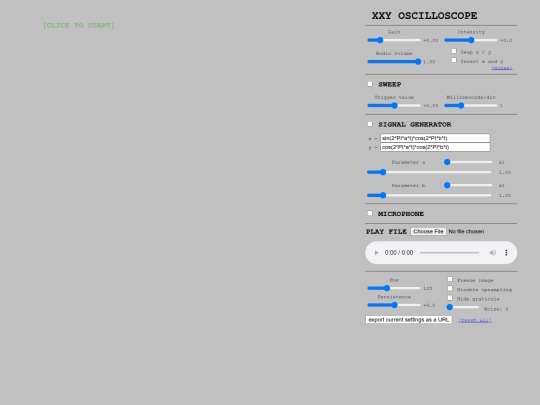The image size is (540, 405).
Task: Check the Invert x and y option
Action: [x=454, y=60]
